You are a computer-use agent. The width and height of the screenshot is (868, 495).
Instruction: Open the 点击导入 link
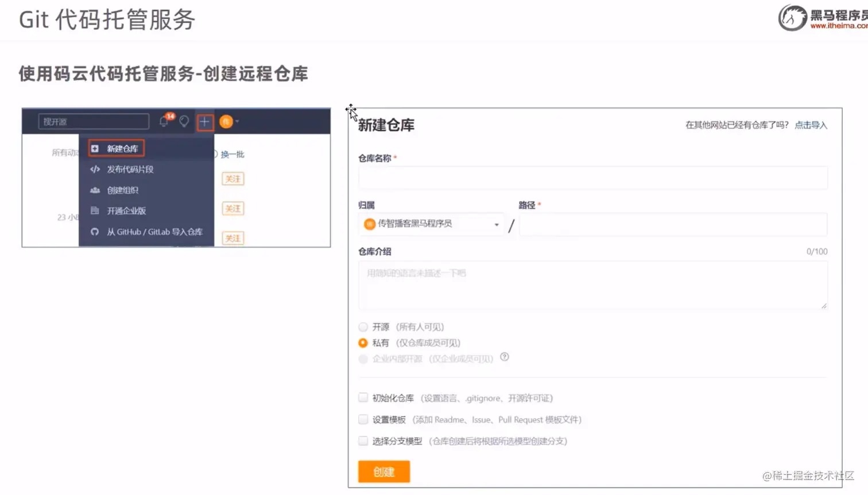click(810, 125)
